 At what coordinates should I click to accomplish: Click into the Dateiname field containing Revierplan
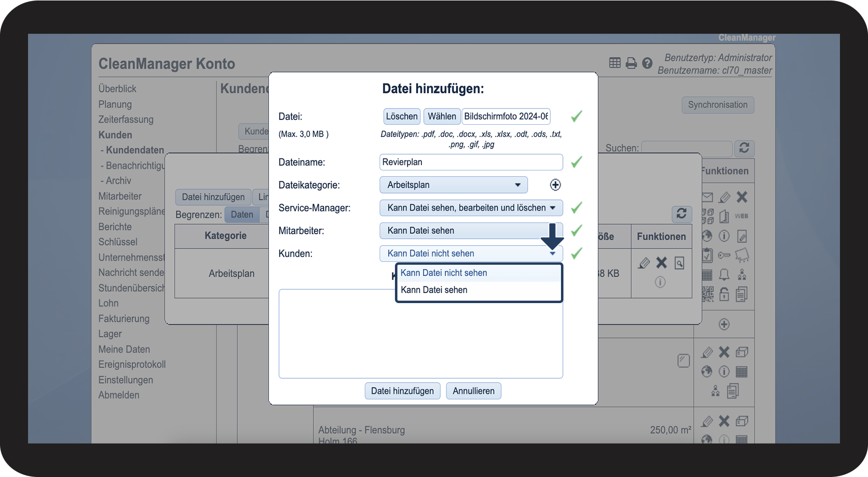471,162
